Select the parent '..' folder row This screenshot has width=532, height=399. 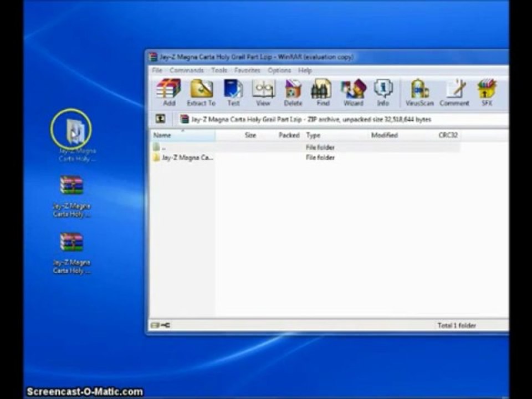click(x=305, y=147)
